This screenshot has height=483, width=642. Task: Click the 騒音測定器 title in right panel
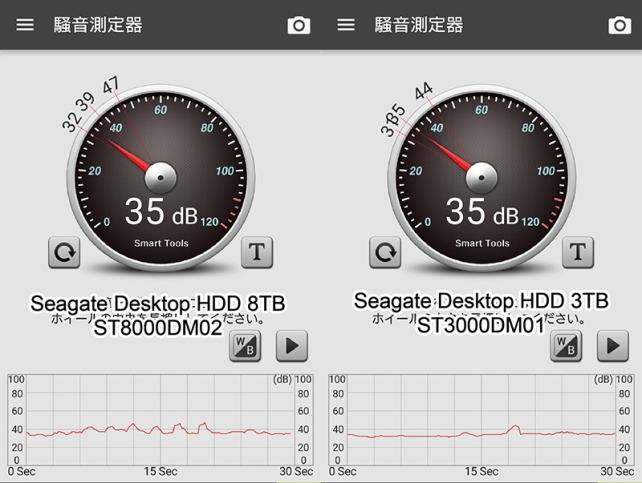click(x=419, y=25)
